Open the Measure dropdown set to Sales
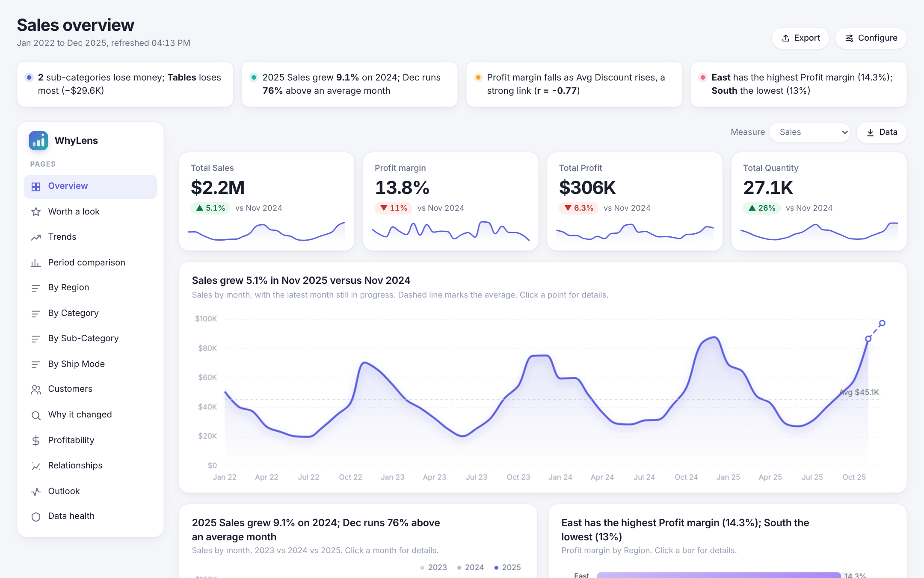 810,132
